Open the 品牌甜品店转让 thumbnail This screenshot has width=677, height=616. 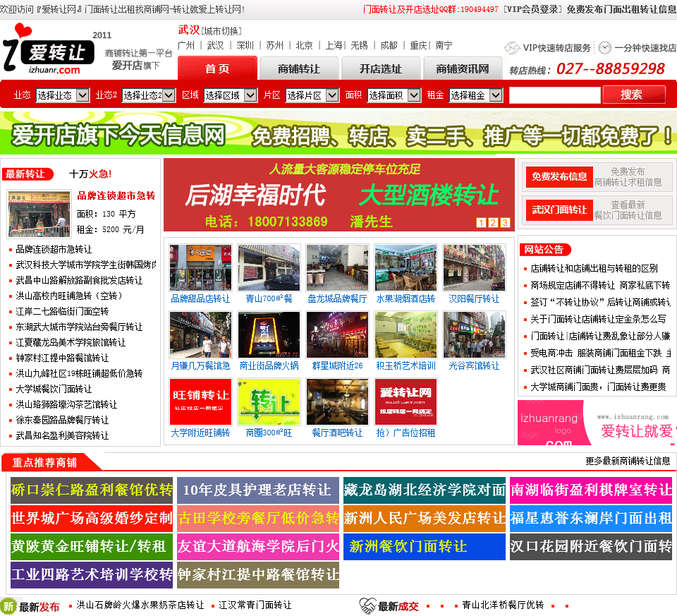(200, 268)
